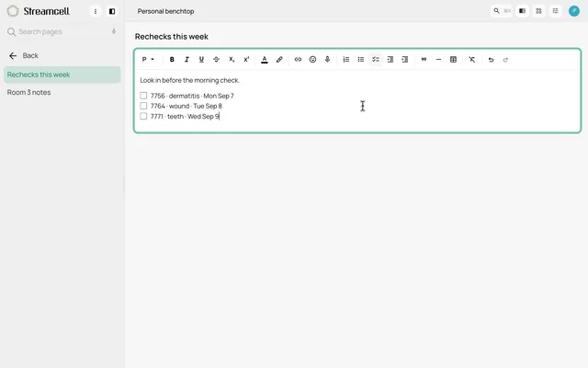Open the paragraph style dropdown

(x=148, y=59)
